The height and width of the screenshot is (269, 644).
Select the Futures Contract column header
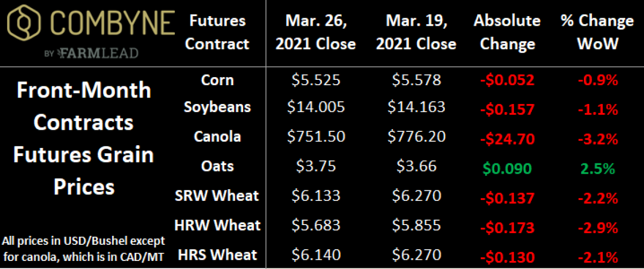218,32
